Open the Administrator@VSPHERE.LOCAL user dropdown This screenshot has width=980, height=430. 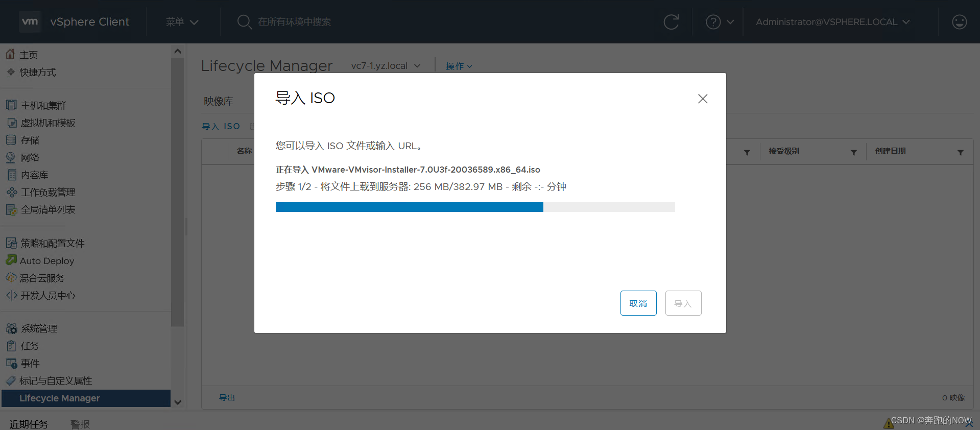[832, 22]
